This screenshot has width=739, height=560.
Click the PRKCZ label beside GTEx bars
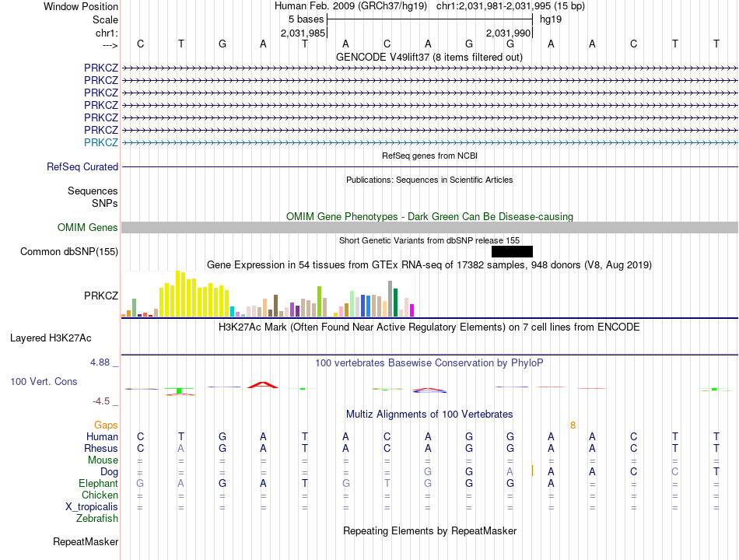[x=101, y=296]
